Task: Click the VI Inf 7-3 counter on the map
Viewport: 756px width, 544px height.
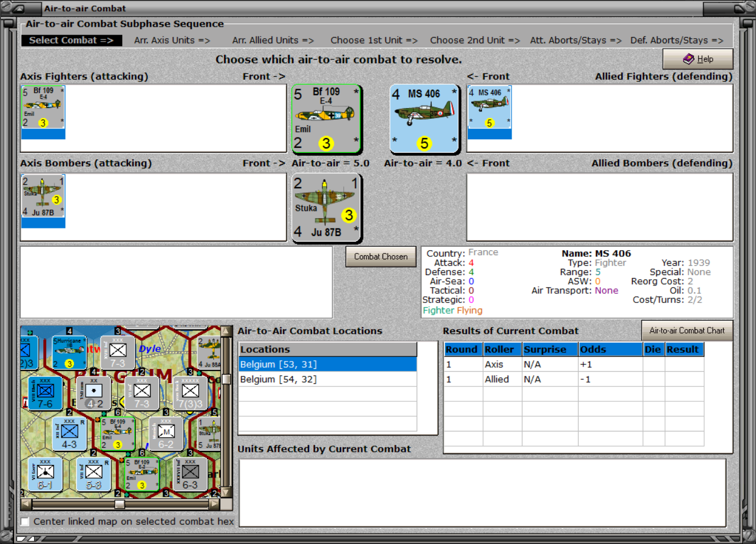Action: coord(142,393)
